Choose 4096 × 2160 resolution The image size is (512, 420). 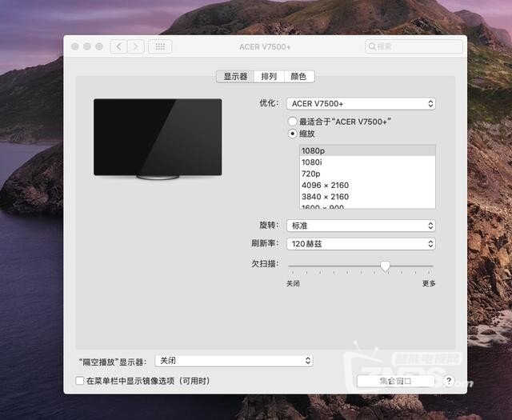(x=367, y=185)
